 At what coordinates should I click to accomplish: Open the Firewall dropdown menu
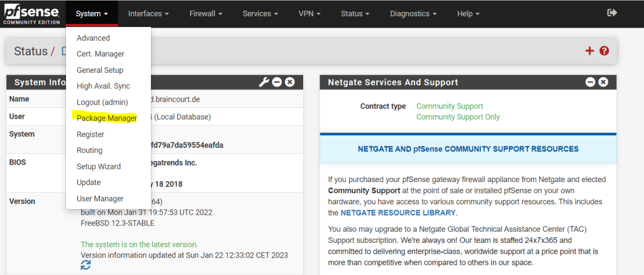click(x=206, y=14)
